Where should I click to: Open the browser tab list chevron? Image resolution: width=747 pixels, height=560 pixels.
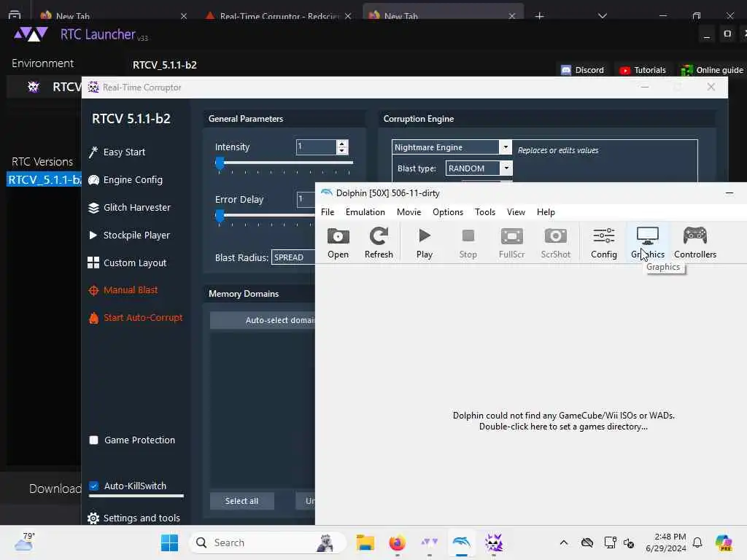coord(602,16)
